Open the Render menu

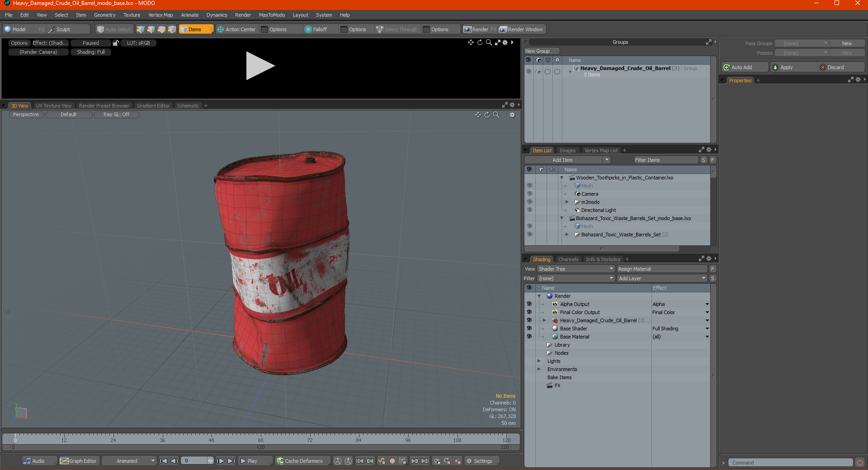coord(243,15)
